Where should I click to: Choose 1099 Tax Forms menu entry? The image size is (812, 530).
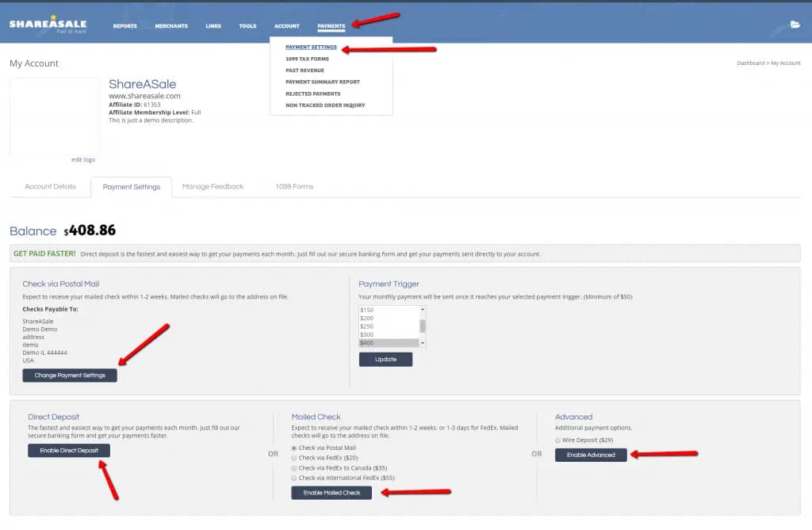click(307, 59)
